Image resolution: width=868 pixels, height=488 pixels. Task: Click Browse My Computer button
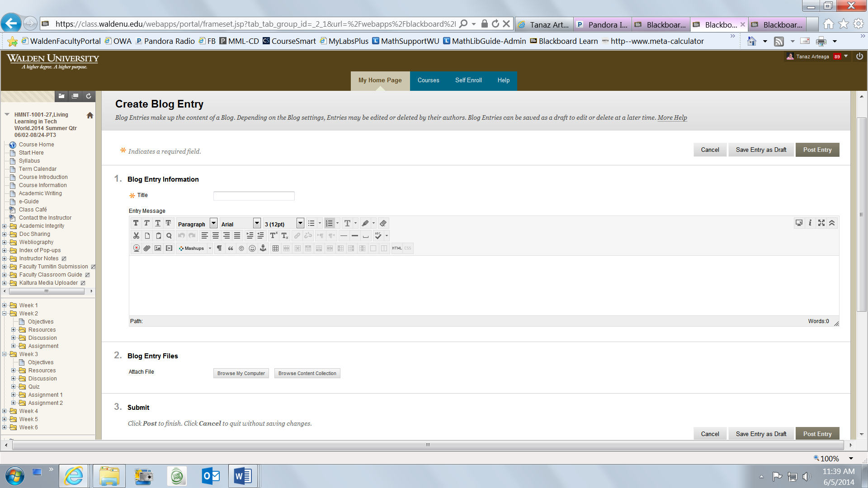click(241, 374)
